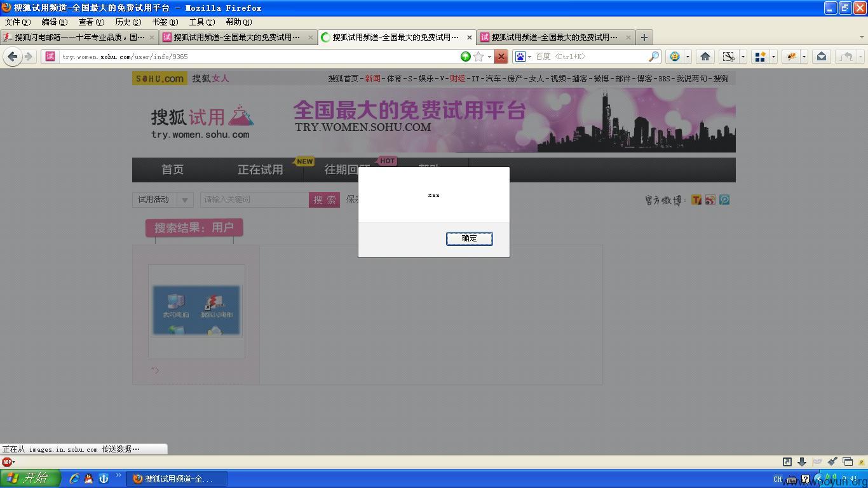Image resolution: width=868 pixels, height=488 pixels.
Task: Open the 帮助 menu
Action: (238, 22)
